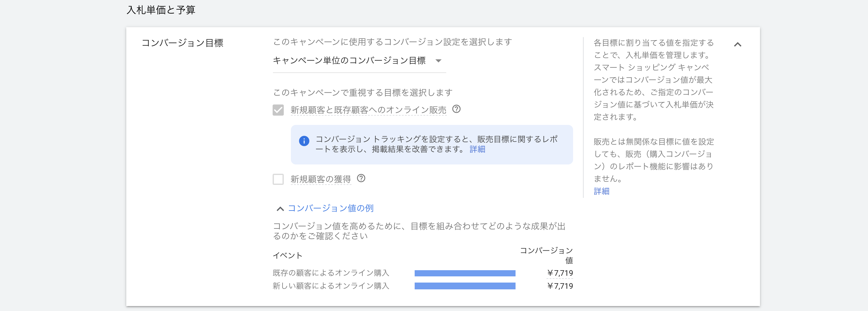Open the 詳細 link in the right help panel
Image resolution: width=868 pixels, height=311 pixels.
pos(601,191)
